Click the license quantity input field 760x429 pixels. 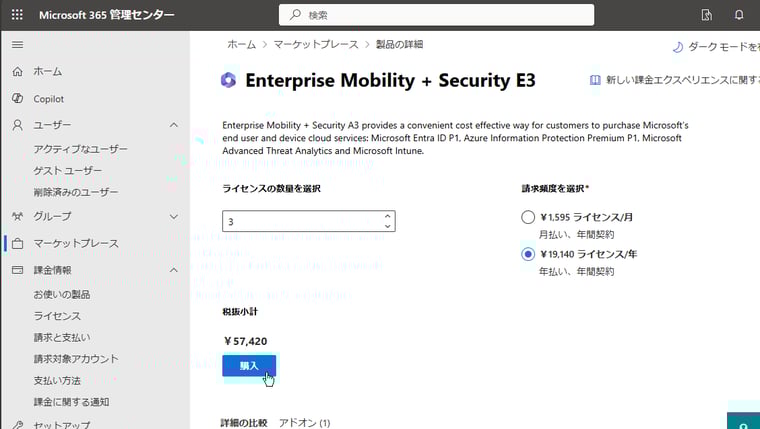[x=309, y=221]
